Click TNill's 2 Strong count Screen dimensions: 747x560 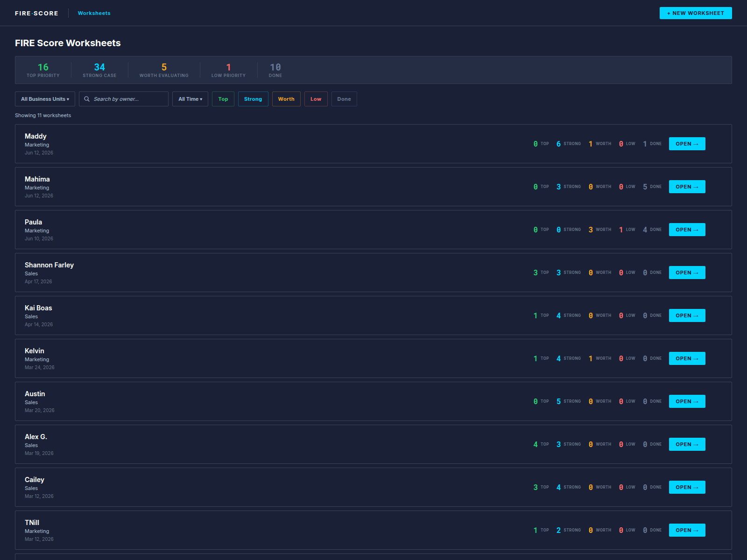[568, 530]
